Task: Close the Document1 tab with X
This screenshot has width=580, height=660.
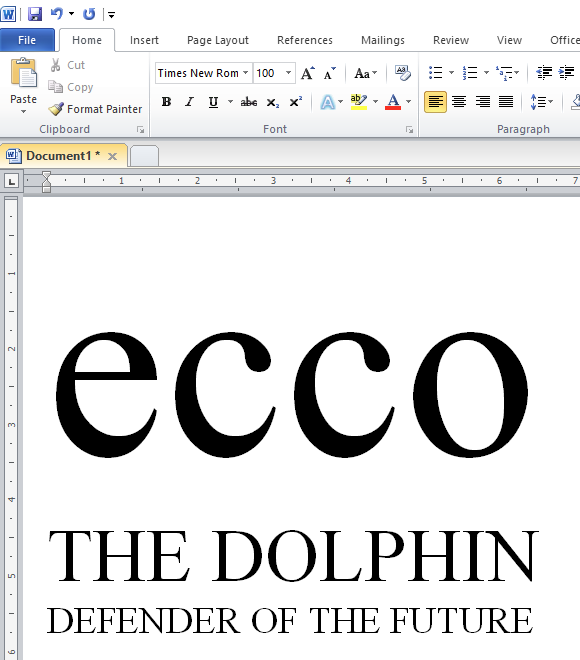Action: [112, 157]
